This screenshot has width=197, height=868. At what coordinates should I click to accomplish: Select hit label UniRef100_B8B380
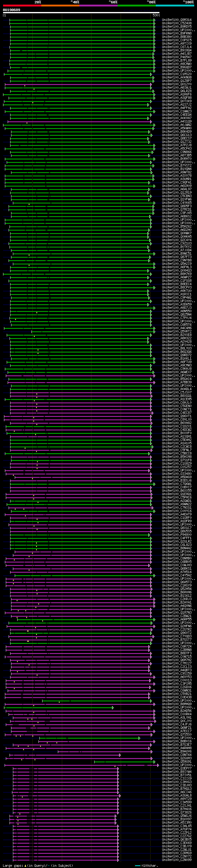coord(177,37)
